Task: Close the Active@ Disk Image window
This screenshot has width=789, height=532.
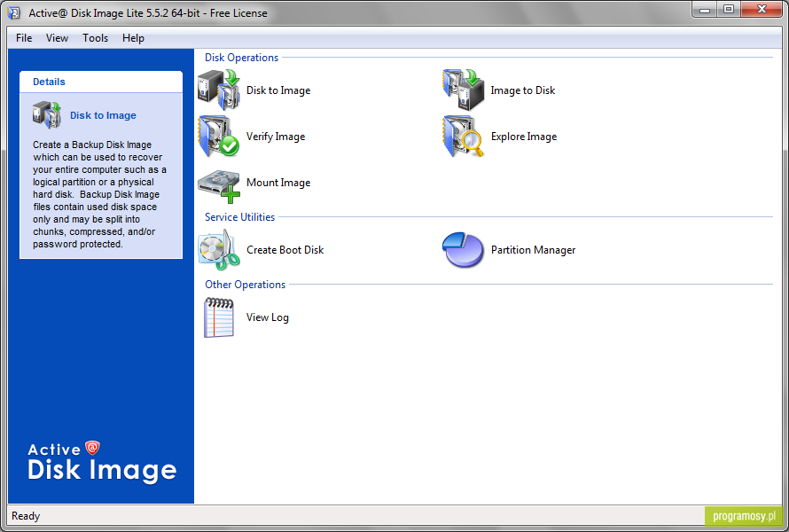Action: point(762,9)
